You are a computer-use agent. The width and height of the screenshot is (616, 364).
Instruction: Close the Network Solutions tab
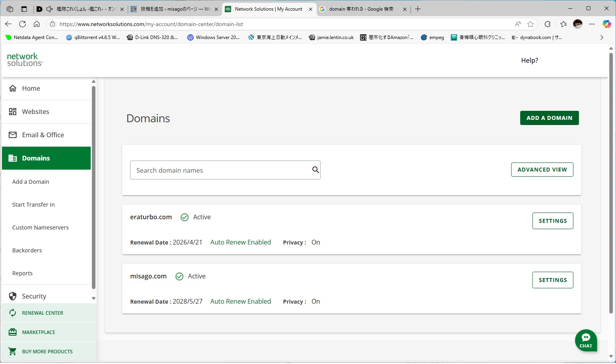[311, 9]
